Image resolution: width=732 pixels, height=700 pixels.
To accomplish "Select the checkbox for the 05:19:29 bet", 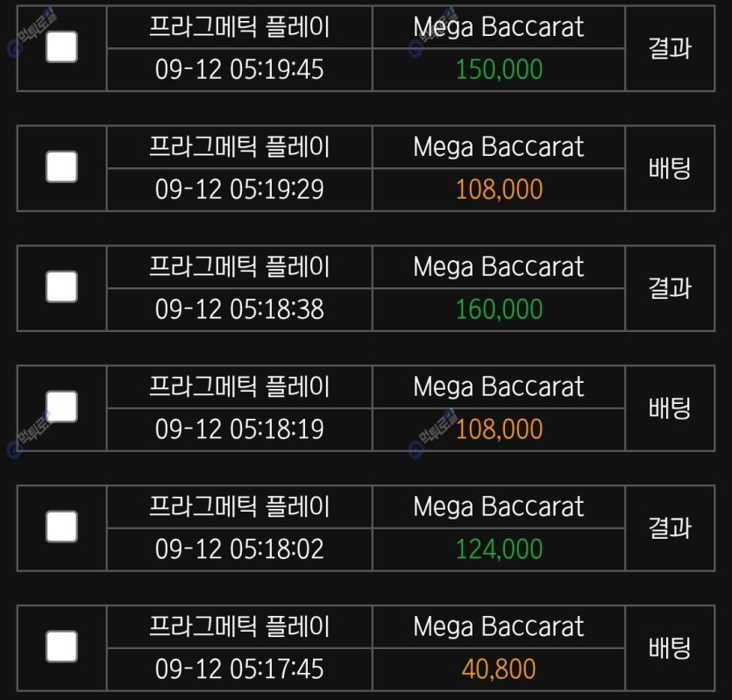I will click(x=61, y=166).
